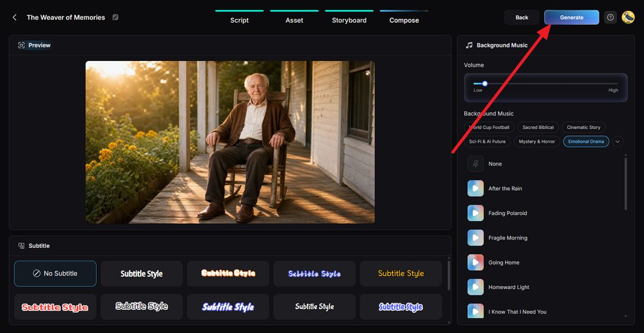
Task: Expand more music categories chevron
Action: (618, 142)
